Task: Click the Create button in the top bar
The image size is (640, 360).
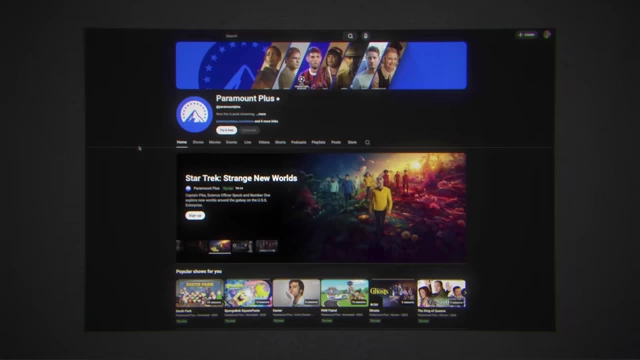Action: (527, 35)
